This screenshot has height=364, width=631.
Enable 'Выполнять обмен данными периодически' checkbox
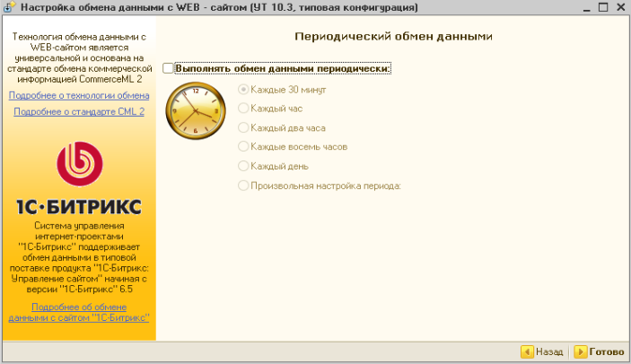(x=169, y=68)
